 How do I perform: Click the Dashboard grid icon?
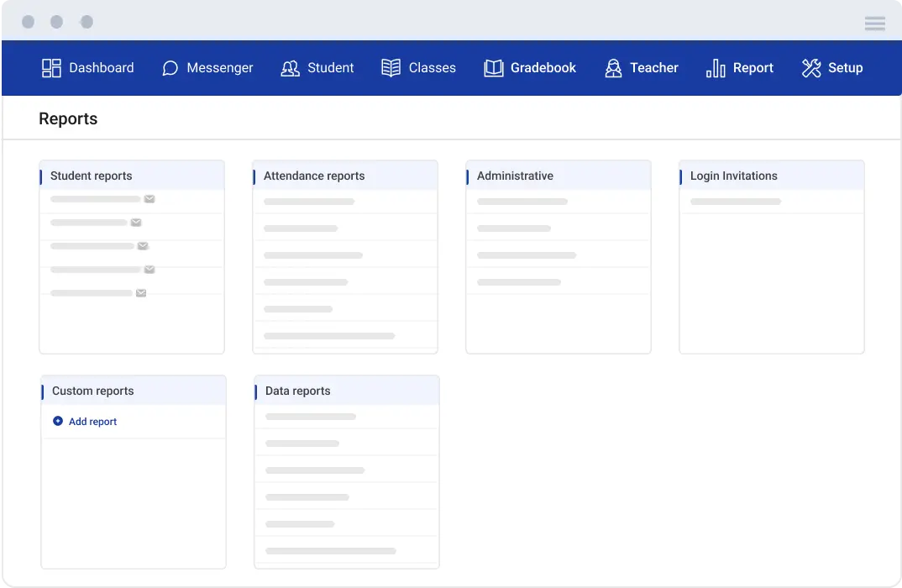(51, 68)
